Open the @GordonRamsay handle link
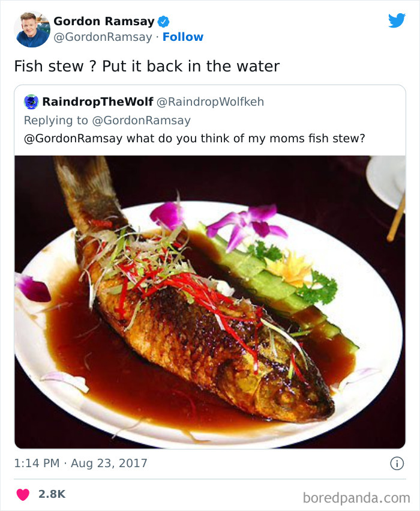 (x=103, y=37)
